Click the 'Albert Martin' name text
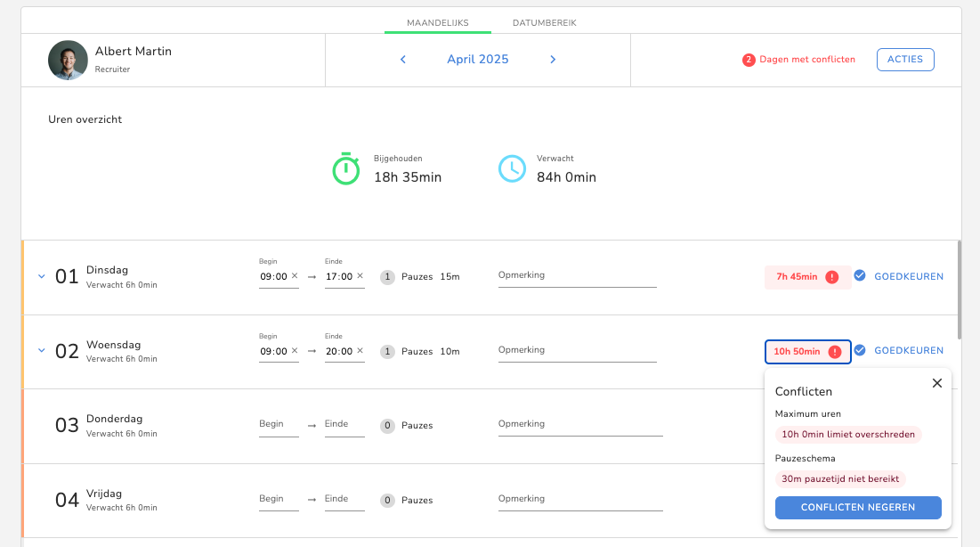Image resolution: width=980 pixels, height=547 pixels. [134, 52]
